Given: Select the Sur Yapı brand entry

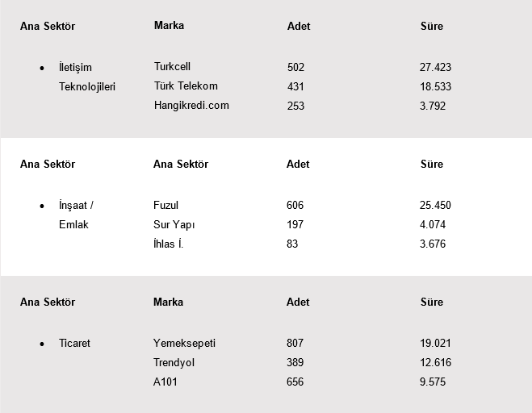Looking at the screenshot, I should pos(174,225).
